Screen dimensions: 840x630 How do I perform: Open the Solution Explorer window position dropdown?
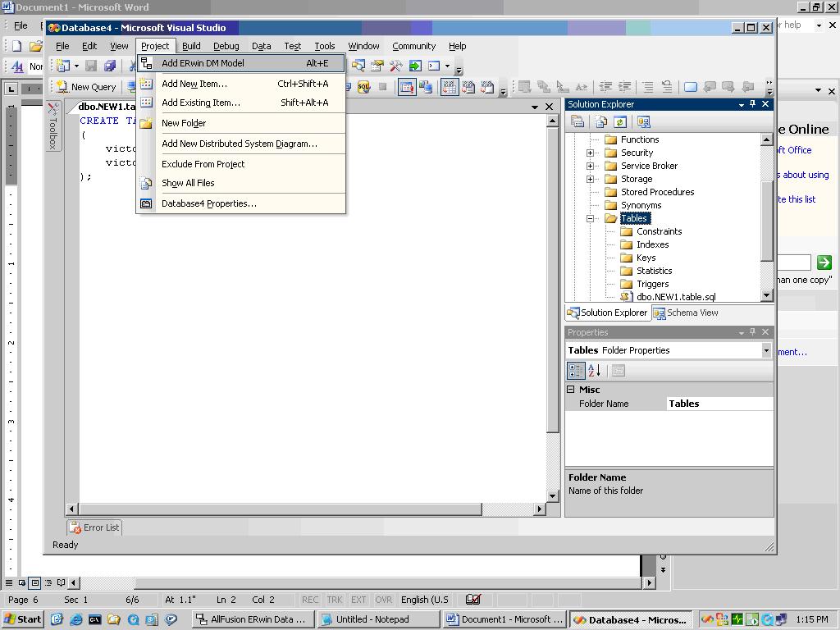click(742, 104)
